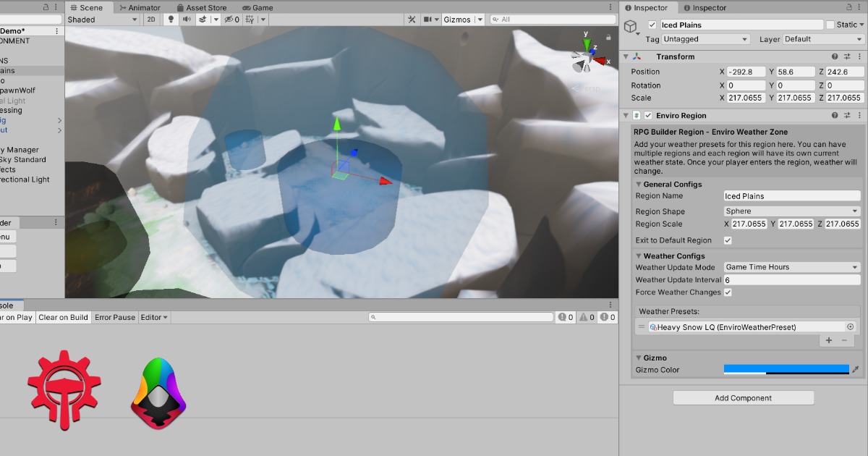The width and height of the screenshot is (868, 456).
Task: Open the Scene view panel kebab menu
Action: coord(610,7)
